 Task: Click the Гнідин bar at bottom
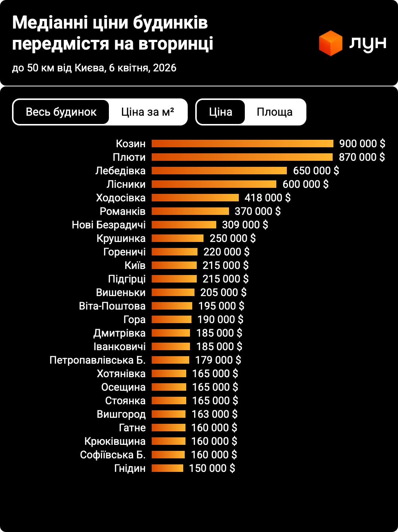click(x=167, y=468)
